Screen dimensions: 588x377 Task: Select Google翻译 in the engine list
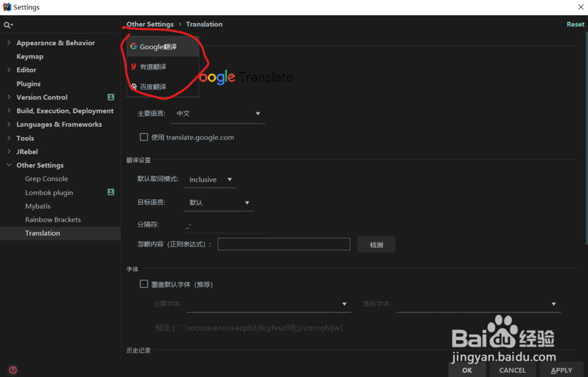(x=163, y=47)
